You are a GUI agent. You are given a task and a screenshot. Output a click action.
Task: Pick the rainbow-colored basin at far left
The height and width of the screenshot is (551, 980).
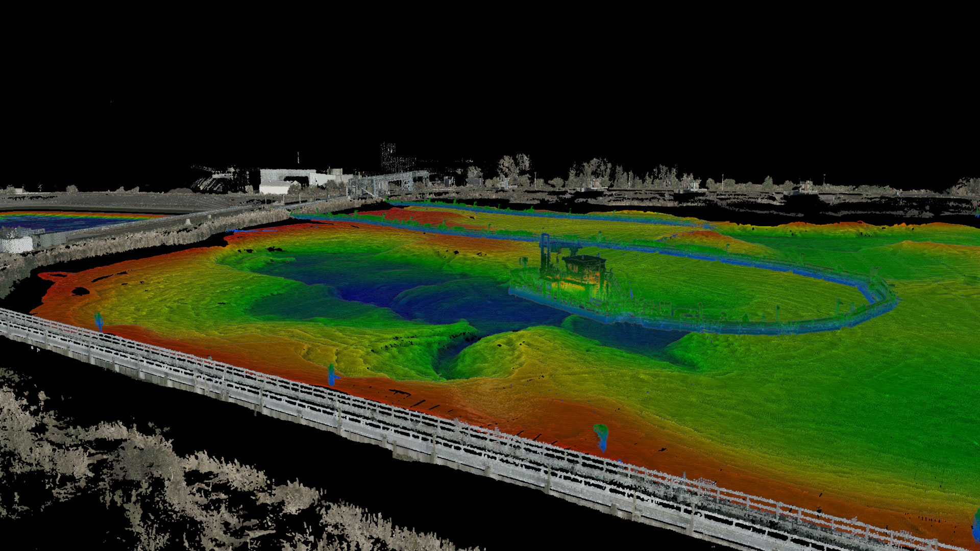(x=56, y=220)
